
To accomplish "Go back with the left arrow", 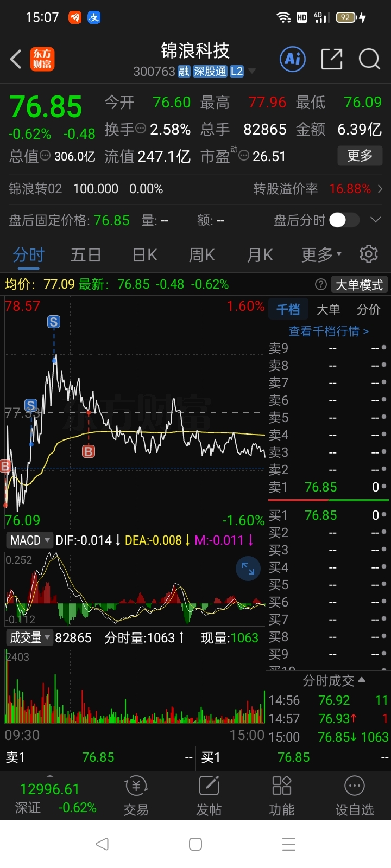I will 16,59.
